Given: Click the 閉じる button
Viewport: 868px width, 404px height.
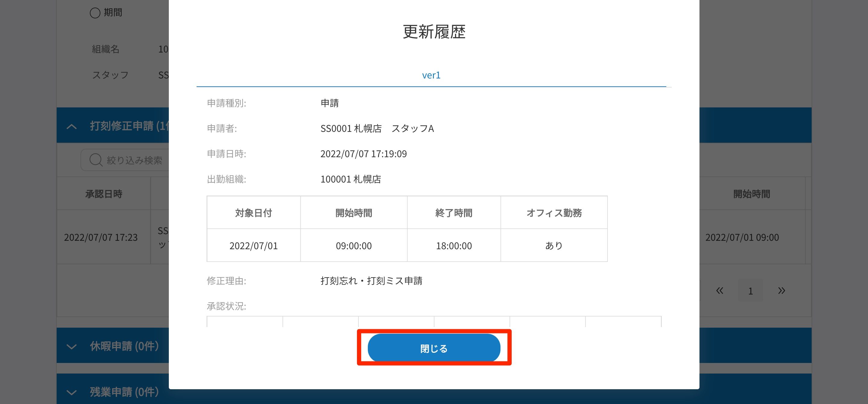Looking at the screenshot, I should [434, 348].
